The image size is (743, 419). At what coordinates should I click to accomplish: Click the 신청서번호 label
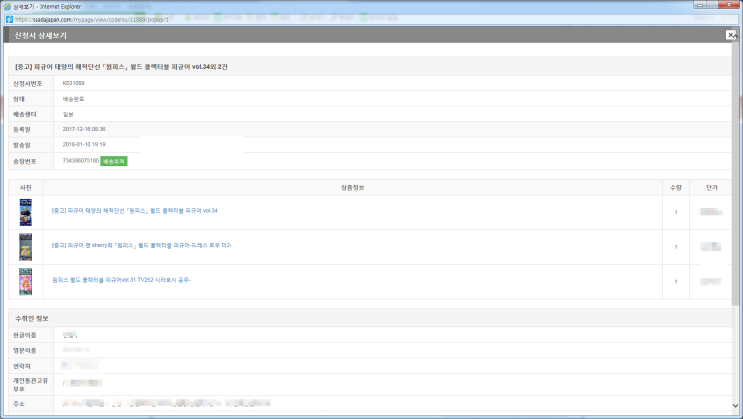(27, 83)
